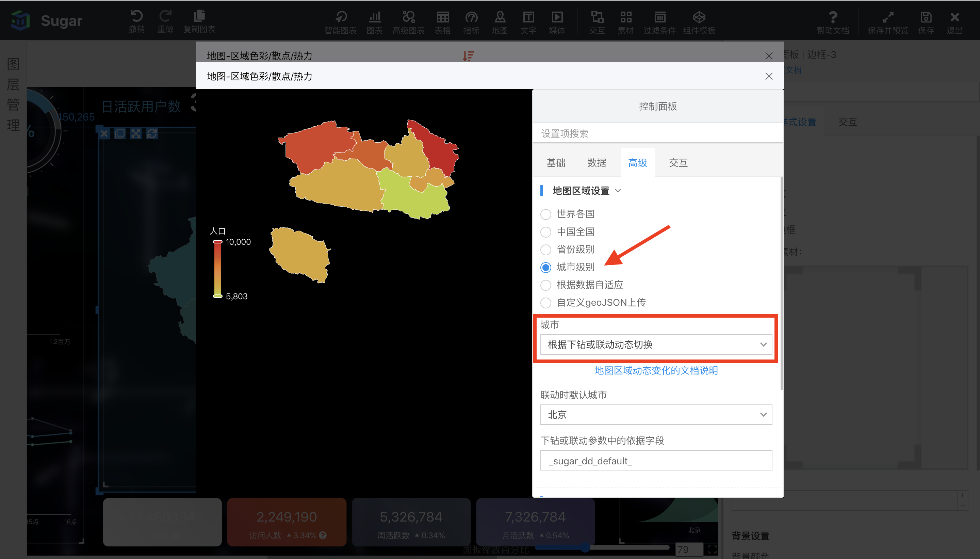Open the 高级图表 advanced chart icon
The image size is (980, 559).
point(408,17)
